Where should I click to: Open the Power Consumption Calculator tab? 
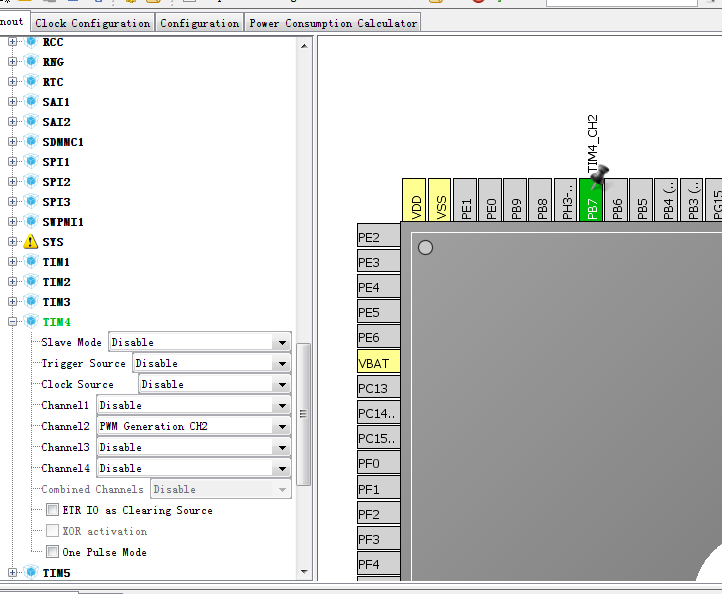(x=333, y=23)
